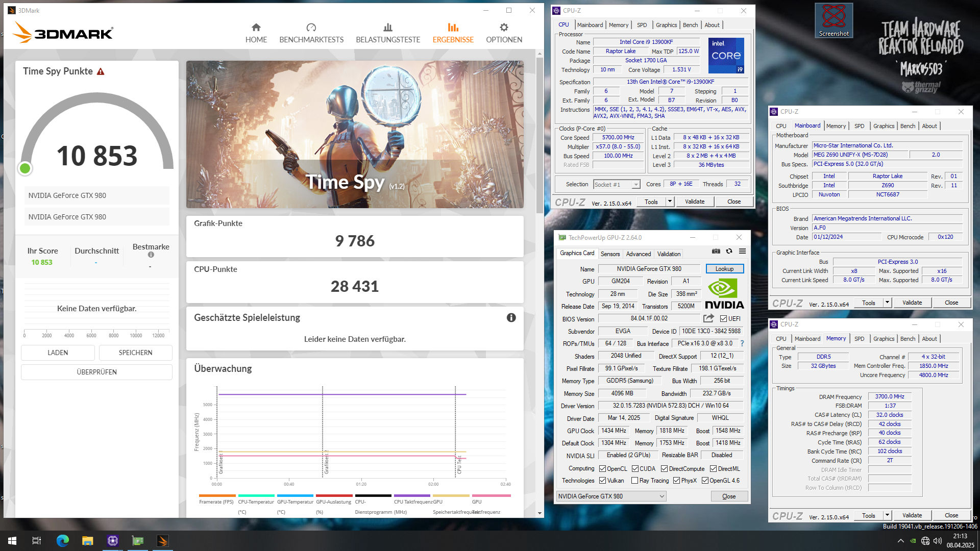The width and height of the screenshot is (980, 551).
Task: Open OPTIONEN gear icon
Action: (x=504, y=28)
